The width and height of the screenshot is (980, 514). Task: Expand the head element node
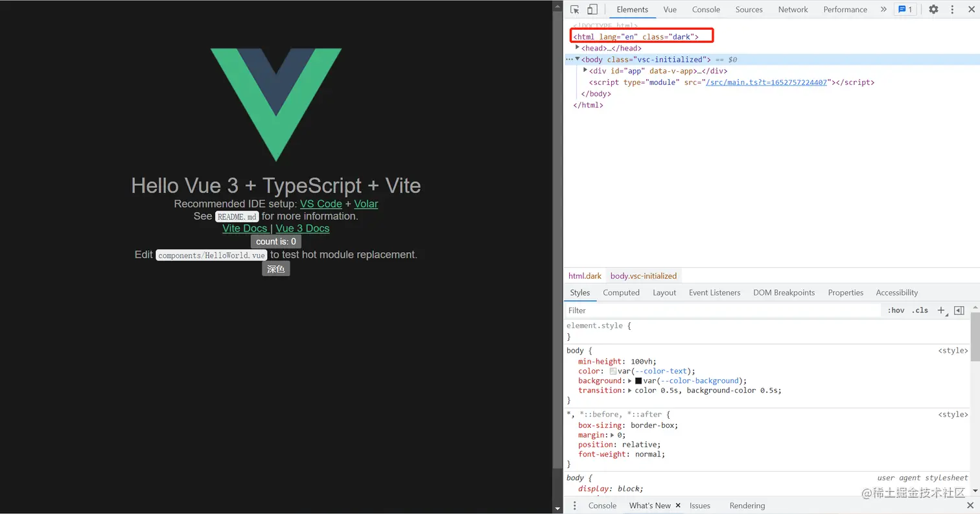click(x=577, y=48)
